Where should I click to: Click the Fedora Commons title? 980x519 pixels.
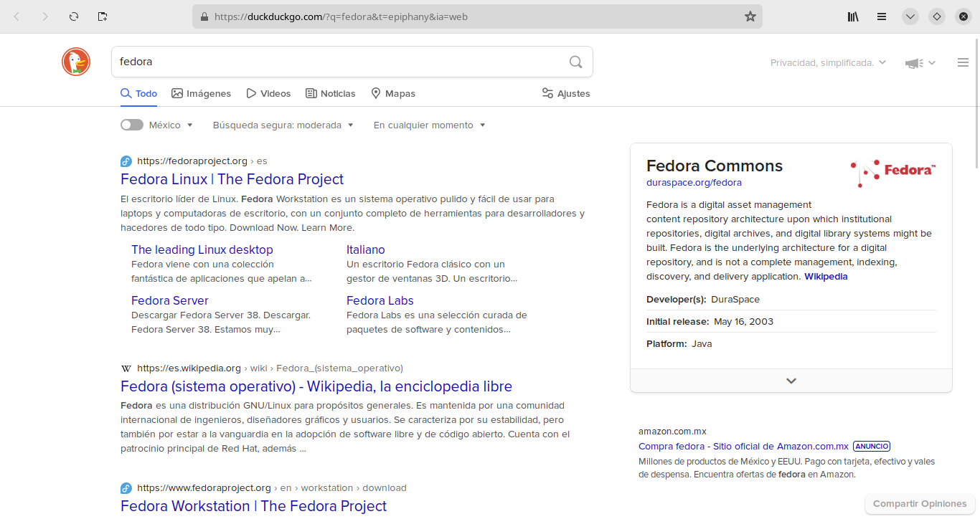715,166
